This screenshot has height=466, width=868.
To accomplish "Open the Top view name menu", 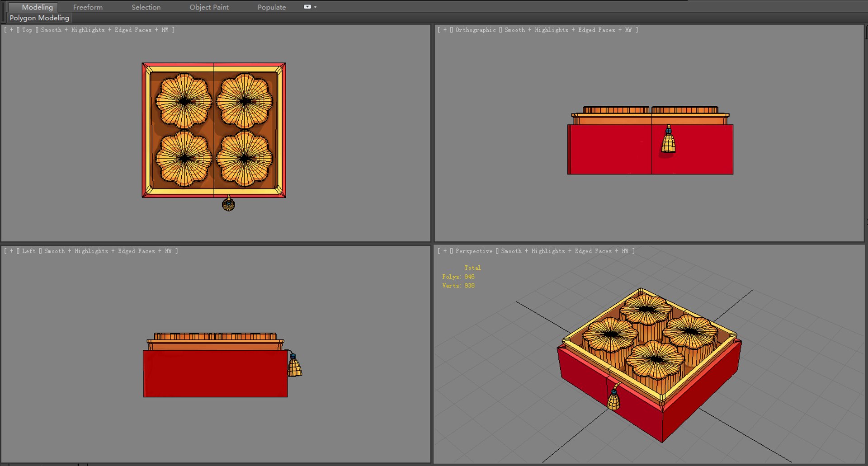I will pos(27,30).
